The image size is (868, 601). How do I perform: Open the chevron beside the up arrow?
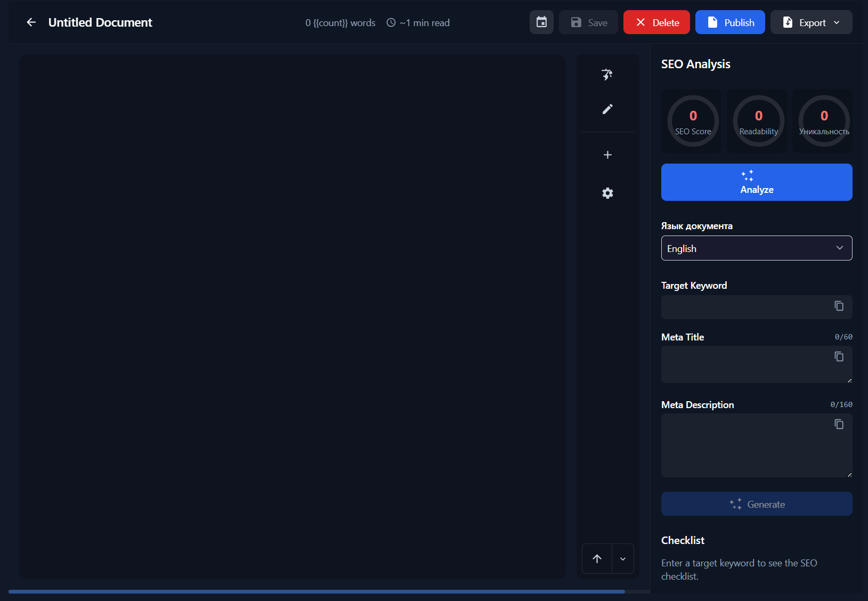[622, 558]
